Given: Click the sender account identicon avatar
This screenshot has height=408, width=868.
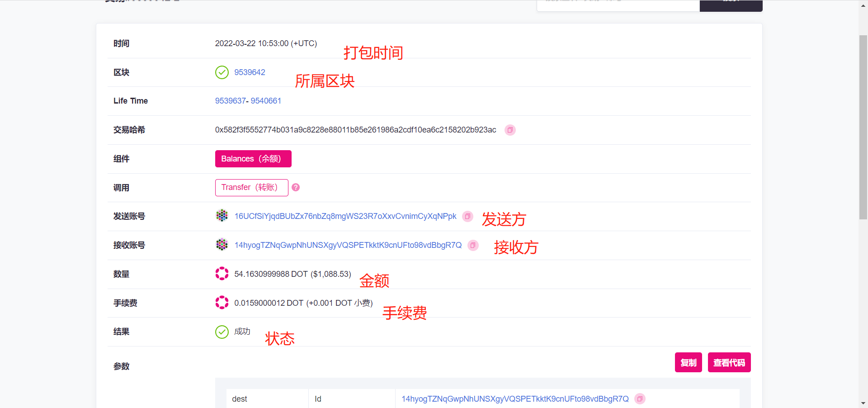Looking at the screenshot, I should click(222, 216).
